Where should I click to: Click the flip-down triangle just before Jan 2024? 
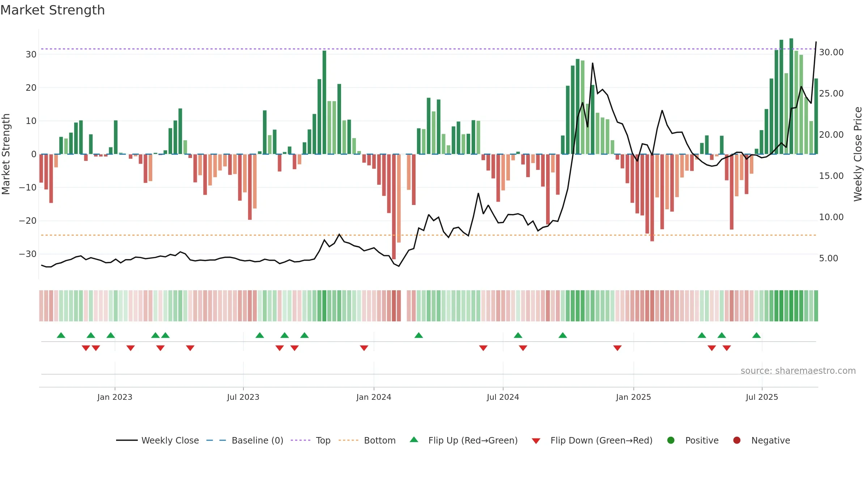pyautogui.click(x=364, y=348)
